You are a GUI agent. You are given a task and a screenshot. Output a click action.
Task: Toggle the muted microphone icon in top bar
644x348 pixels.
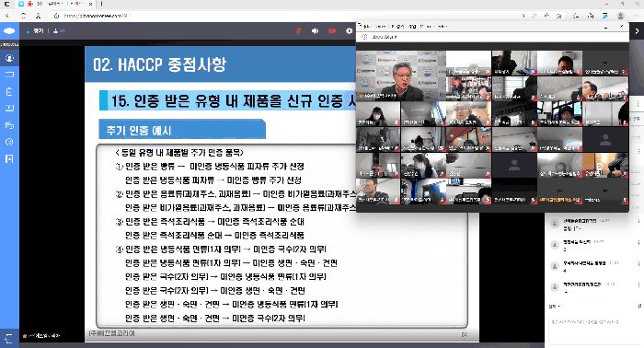pos(299,30)
